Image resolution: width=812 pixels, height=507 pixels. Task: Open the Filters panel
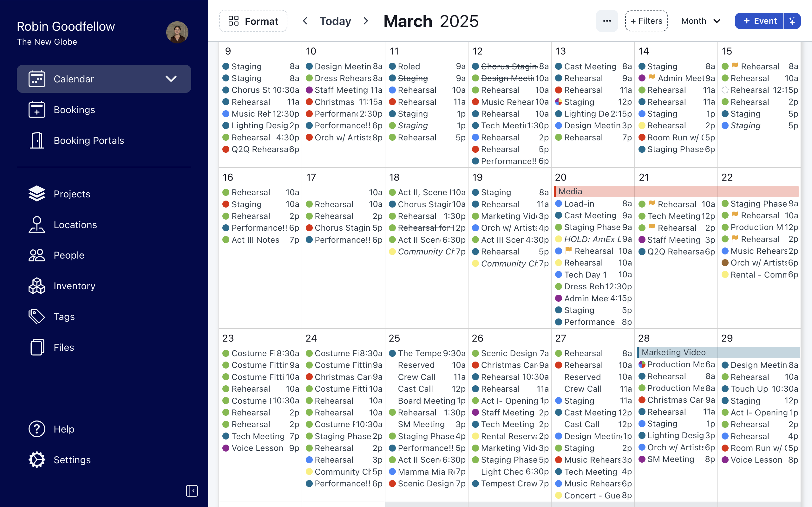(646, 21)
